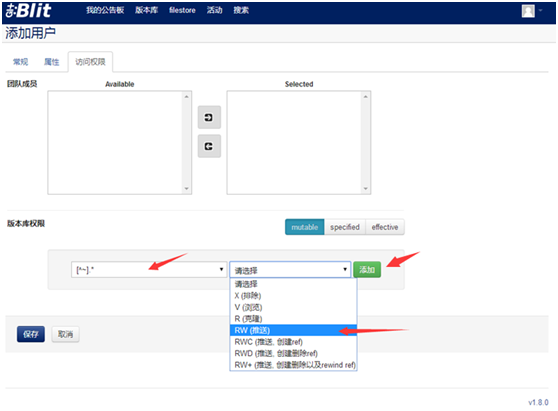Click the 添加用户 page heading
Image resolution: width=558 pixels, height=411 pixels.
(31, 33)
